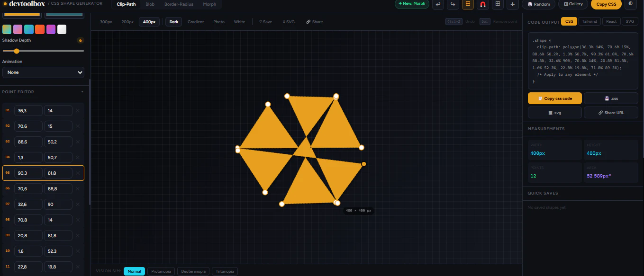Open the Gallery
The height and width of the screenshot is (276, 644).
pyautogui.click(x=573, y=4)
